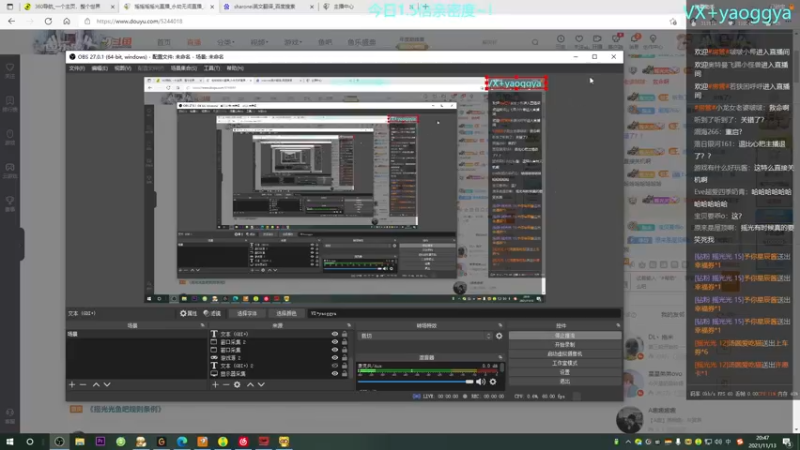Select the 窗口采集 2 source row

[281, 342]
